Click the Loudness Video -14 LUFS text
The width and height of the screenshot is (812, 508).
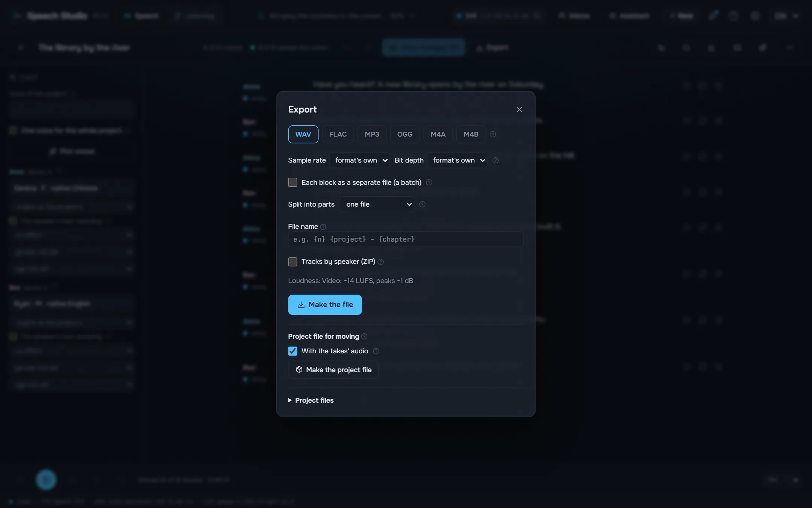pos(350,281)
